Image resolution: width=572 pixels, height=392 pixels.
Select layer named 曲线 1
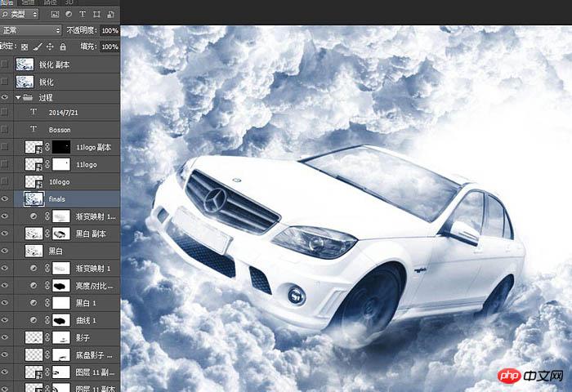(86, 320)
